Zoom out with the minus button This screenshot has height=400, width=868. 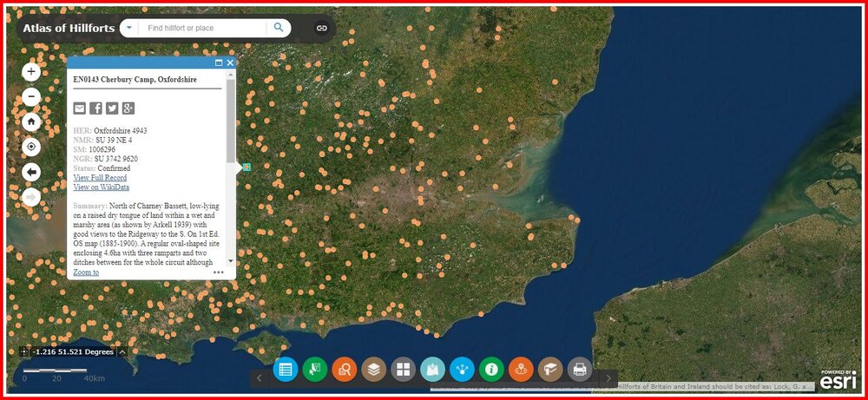click(31, 97)
